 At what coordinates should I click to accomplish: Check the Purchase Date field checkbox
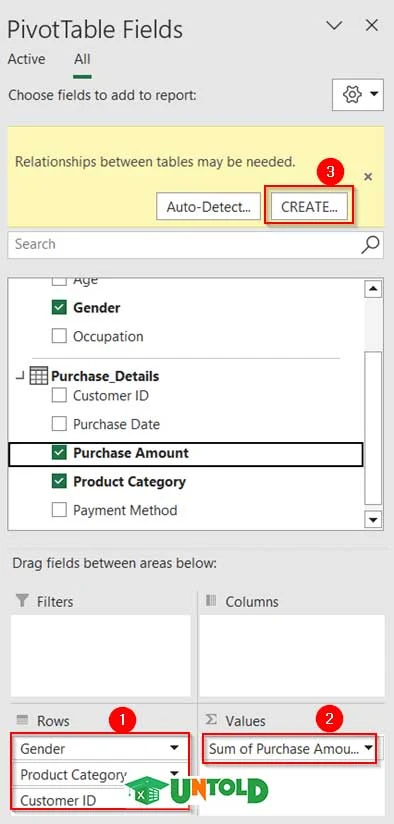point(59,424)
